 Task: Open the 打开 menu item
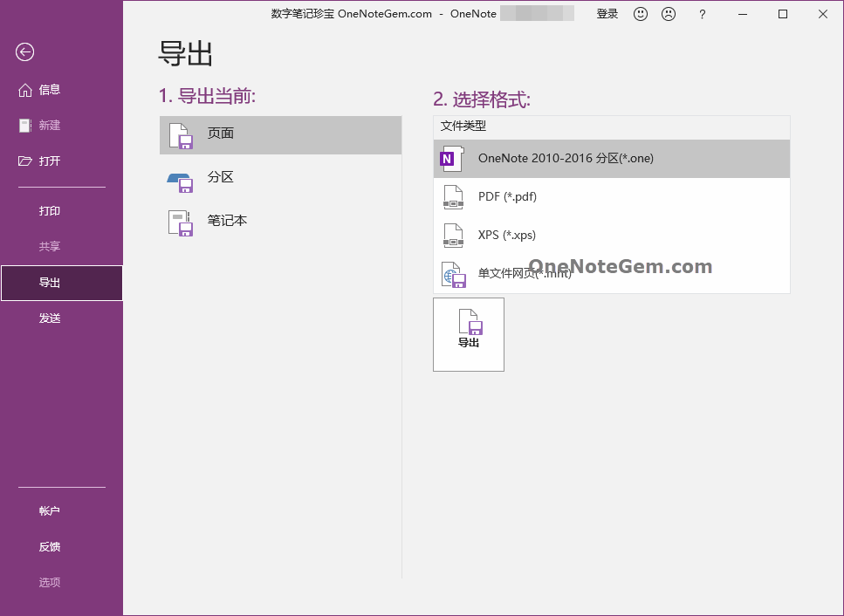pos(61,161)
